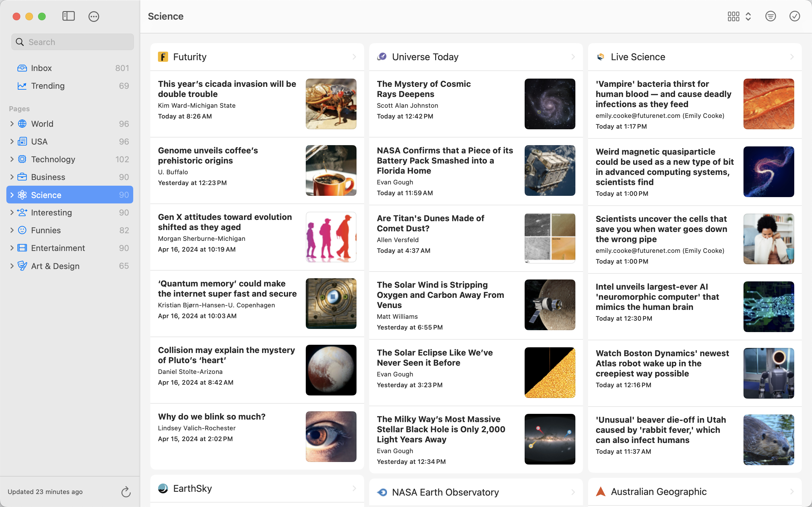Open the Trending section
The width and height of the screenshot is (812, 507).
(x=48, y=86)
